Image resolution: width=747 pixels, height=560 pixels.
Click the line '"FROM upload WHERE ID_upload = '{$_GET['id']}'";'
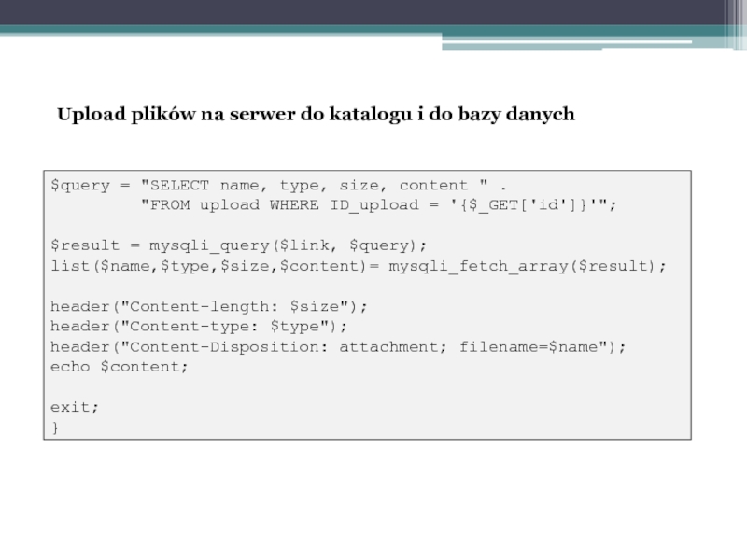tap(379, 205)
